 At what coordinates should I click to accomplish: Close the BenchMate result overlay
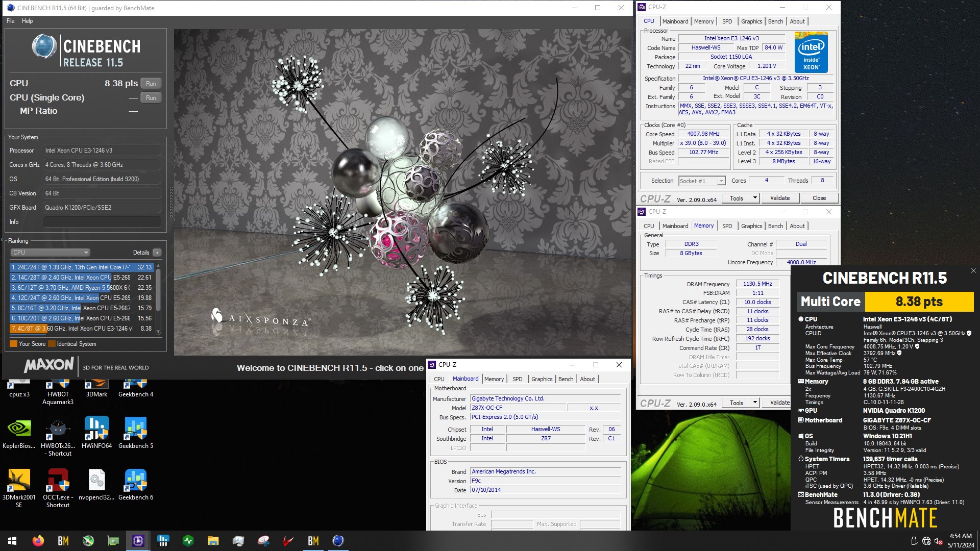(973, 271)
